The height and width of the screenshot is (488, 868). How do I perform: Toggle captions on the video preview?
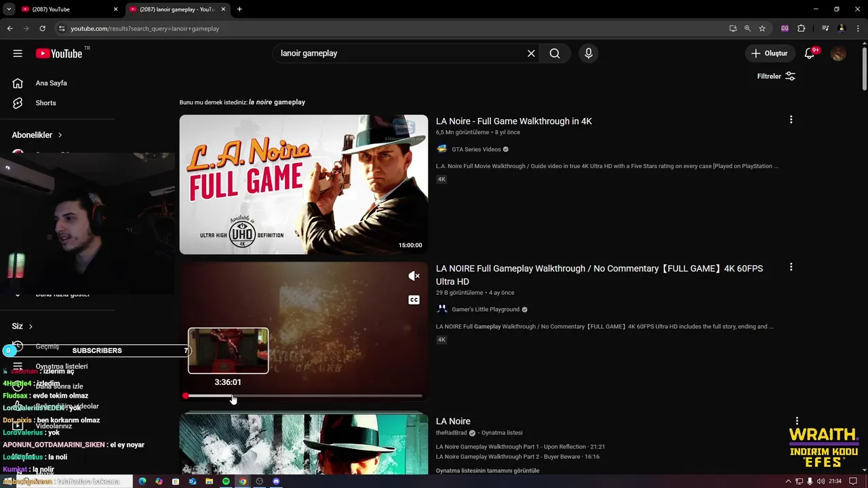[414, 300]
